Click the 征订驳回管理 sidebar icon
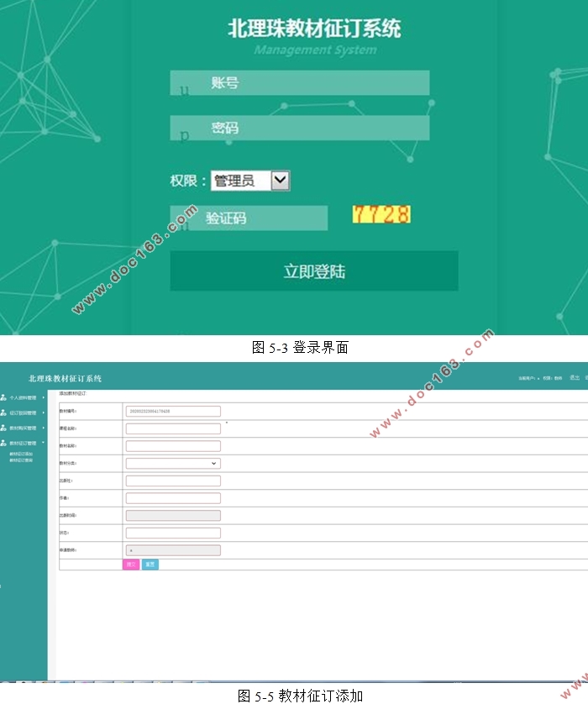Image resolution: width=588 pixels, height=704 pixels. click(x=3, y=413)
